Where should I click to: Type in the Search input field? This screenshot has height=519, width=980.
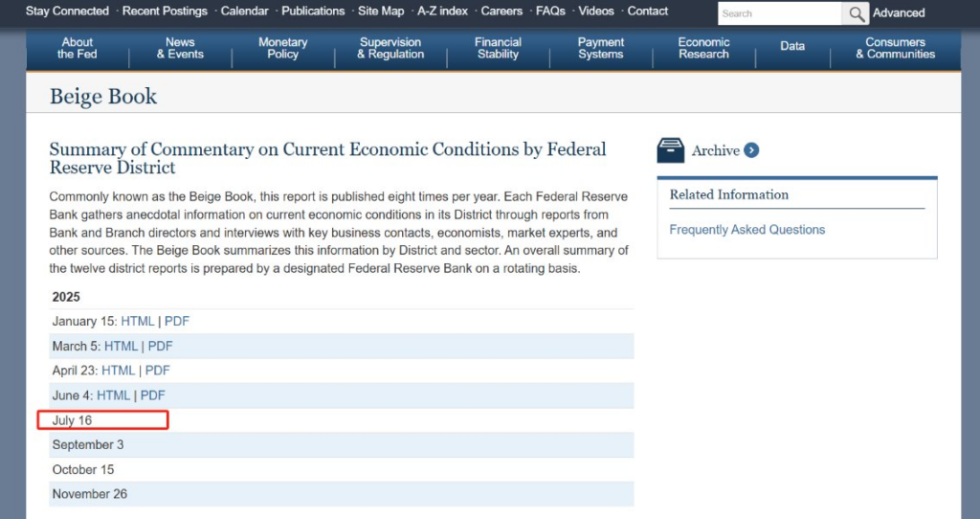click(779, 13)
